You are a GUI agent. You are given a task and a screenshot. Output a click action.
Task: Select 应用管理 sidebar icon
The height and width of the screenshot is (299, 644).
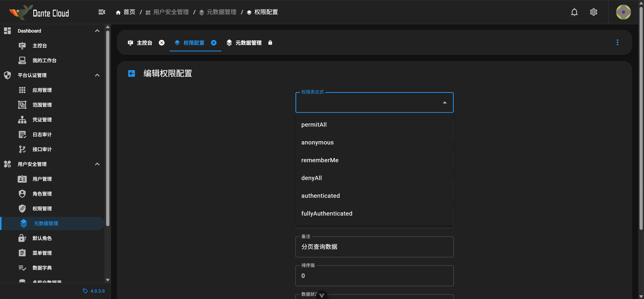(x=22, y=90)
